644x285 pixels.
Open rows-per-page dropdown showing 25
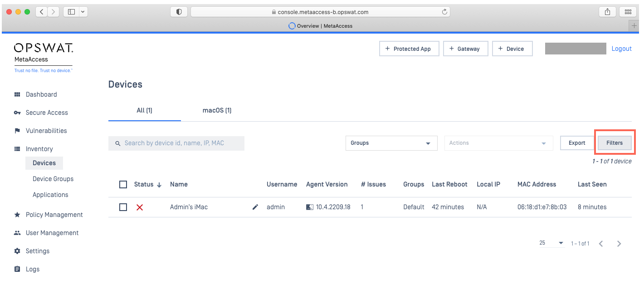(551, 243)
